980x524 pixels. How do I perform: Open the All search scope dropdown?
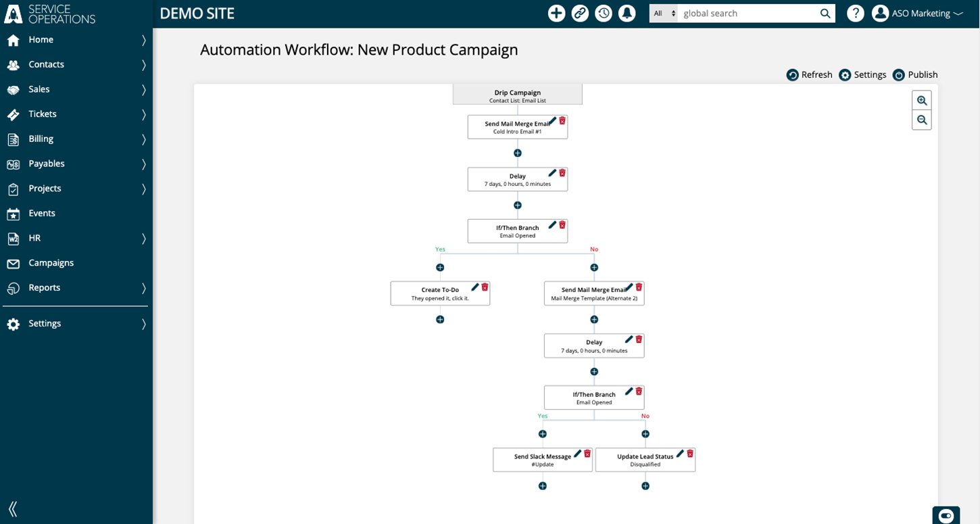[x=664, y=14]
